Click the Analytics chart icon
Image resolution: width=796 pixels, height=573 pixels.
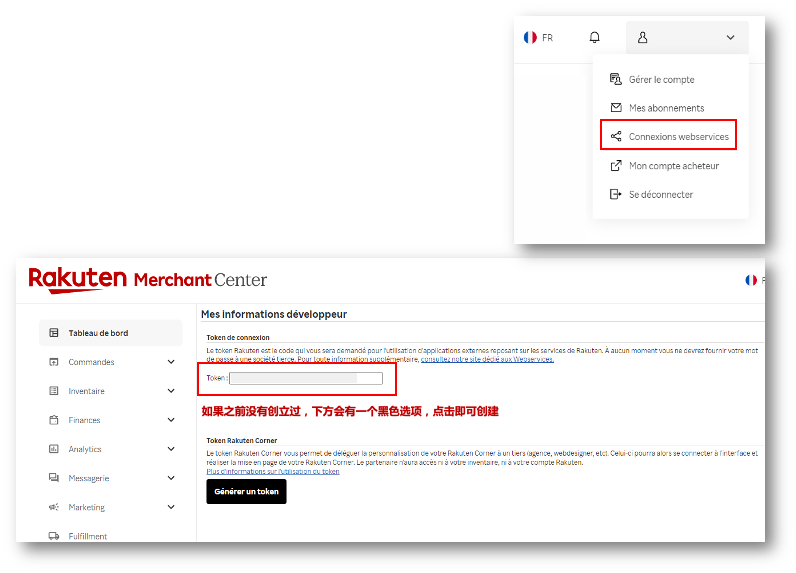pyautogui.click(x=54, y=449)
